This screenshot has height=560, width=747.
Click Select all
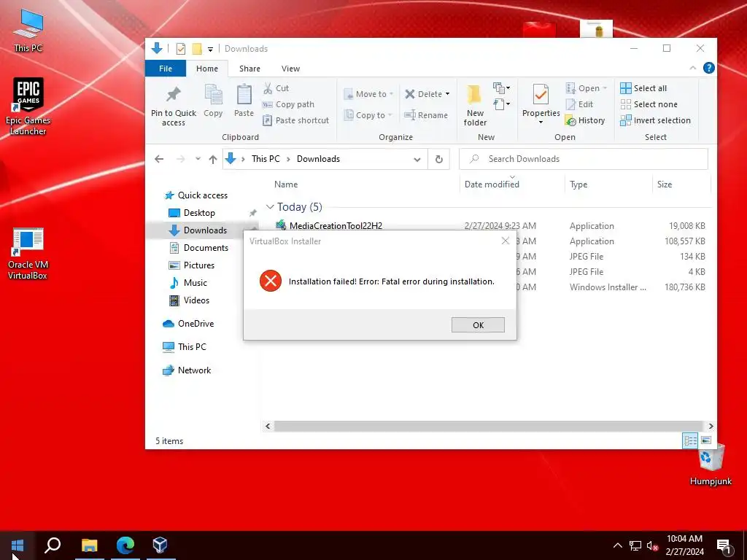643,88
